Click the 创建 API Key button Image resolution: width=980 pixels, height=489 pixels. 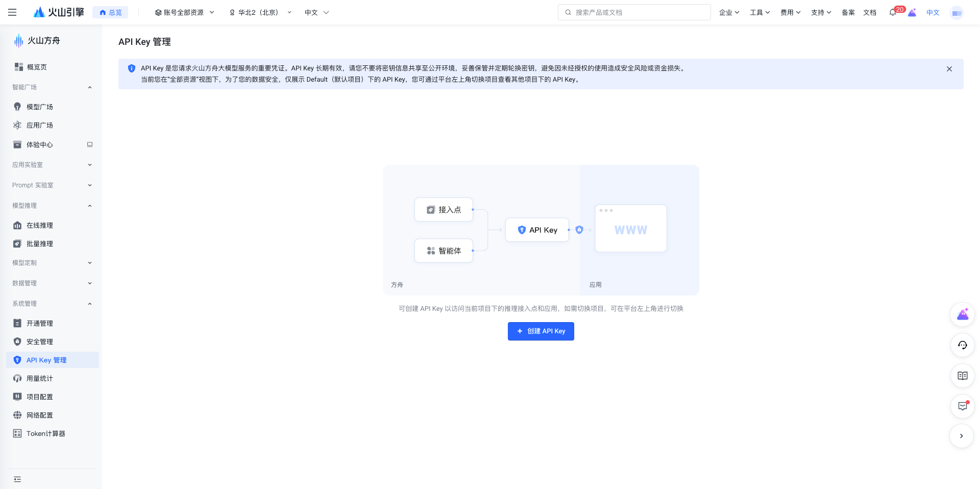pos(541,331)
